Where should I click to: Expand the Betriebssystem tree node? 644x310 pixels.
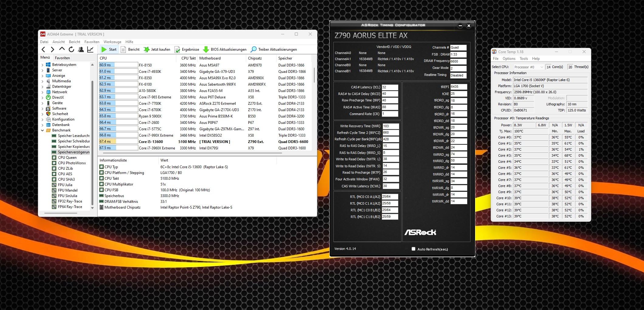[x=42, y=65]
